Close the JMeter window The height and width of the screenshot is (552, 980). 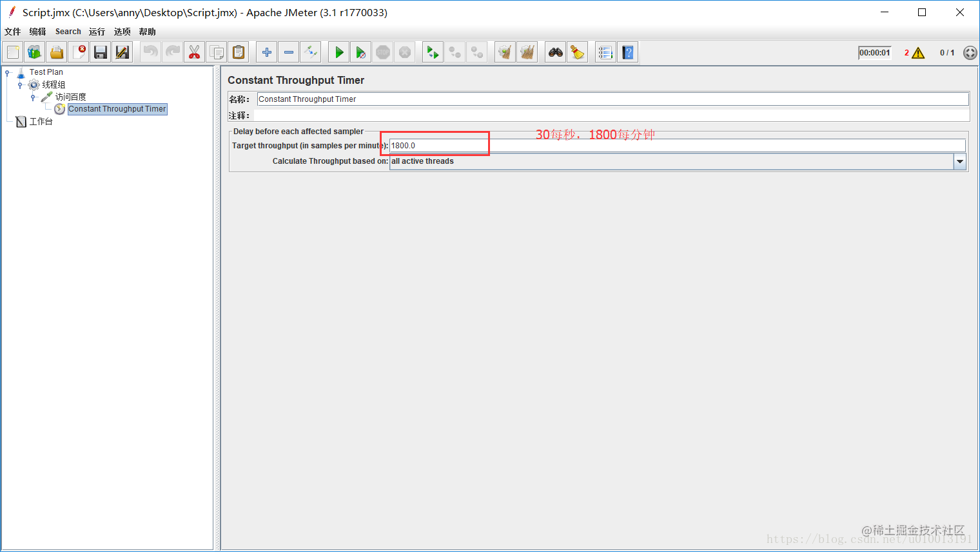960,12
